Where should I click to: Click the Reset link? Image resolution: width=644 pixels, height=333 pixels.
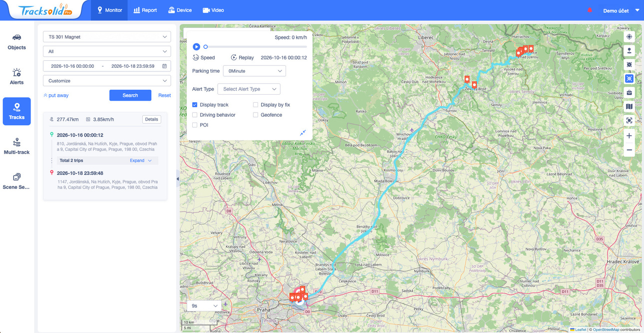click(x=164, y=95)
